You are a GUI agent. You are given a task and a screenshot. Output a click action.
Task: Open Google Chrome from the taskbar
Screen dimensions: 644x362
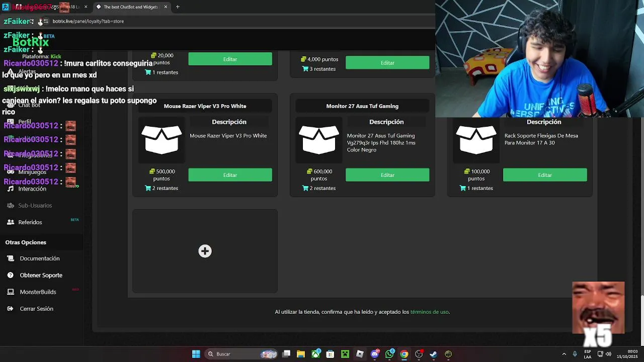[x=404, y=354]
